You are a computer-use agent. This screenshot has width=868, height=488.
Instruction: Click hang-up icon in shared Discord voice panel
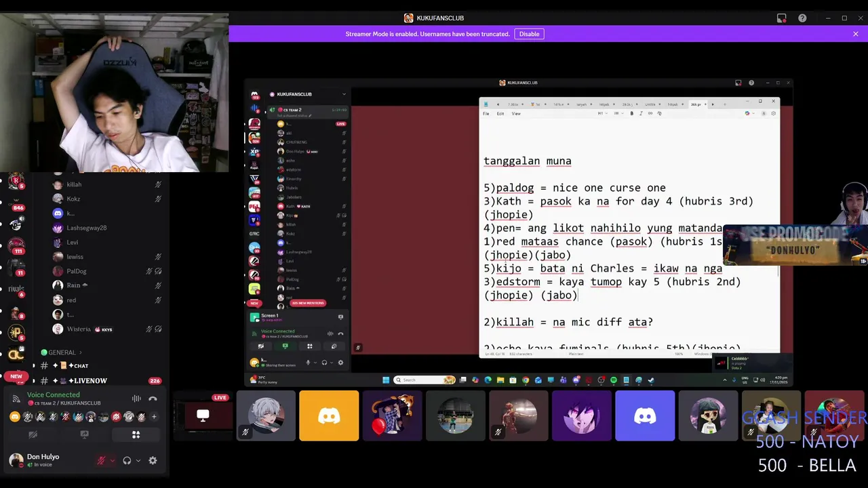point(340,333)
